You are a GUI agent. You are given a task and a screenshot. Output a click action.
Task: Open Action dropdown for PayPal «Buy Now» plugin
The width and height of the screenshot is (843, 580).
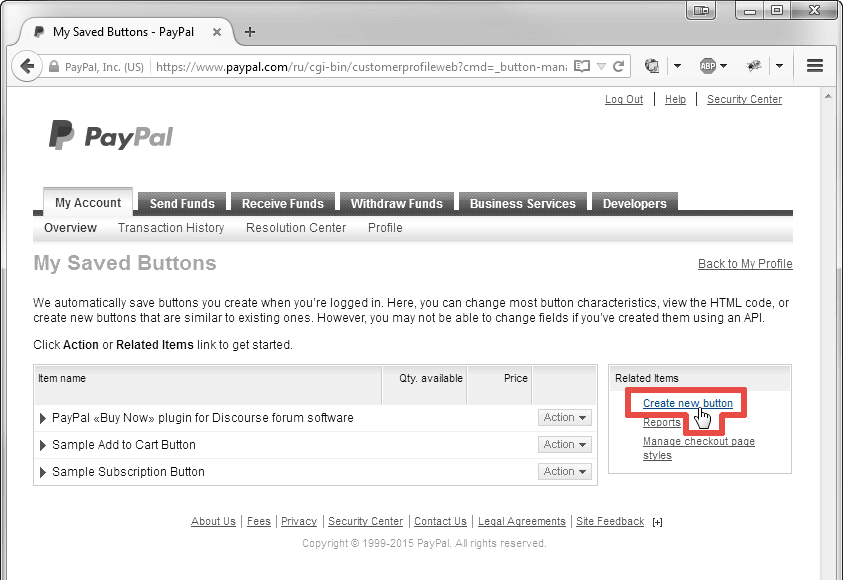pos(565,418)
